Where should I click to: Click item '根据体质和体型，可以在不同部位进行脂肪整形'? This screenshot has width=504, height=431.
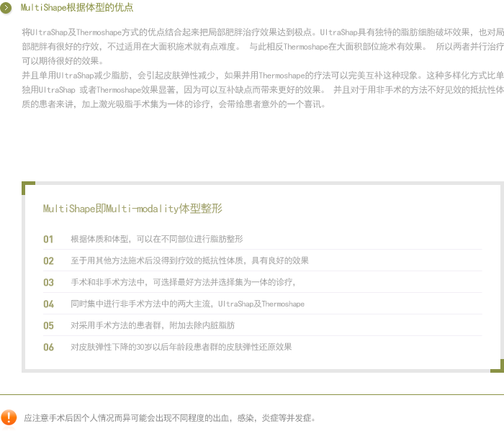tap(157, 239)
